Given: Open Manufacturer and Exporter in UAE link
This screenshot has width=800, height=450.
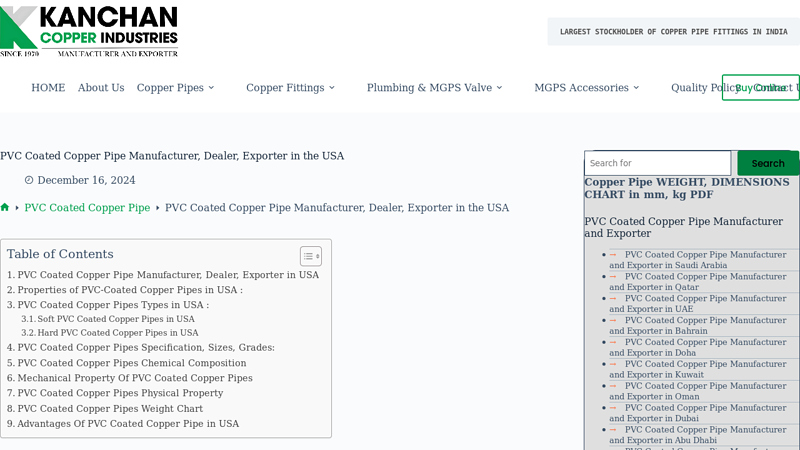Looking at the screenshot, I should coord(697,304).
